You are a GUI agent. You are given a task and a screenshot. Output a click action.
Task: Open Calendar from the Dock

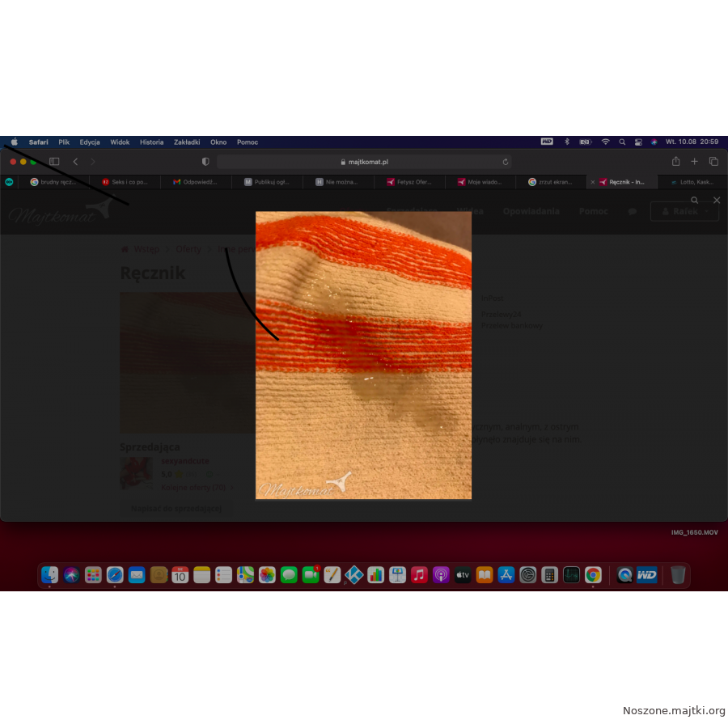pyautogui.click(x=180, y=575)
